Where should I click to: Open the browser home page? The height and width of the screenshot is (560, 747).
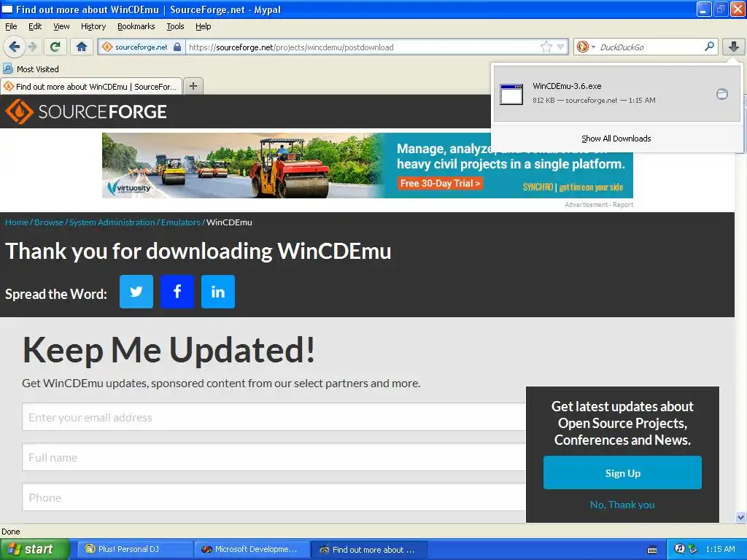82,47
